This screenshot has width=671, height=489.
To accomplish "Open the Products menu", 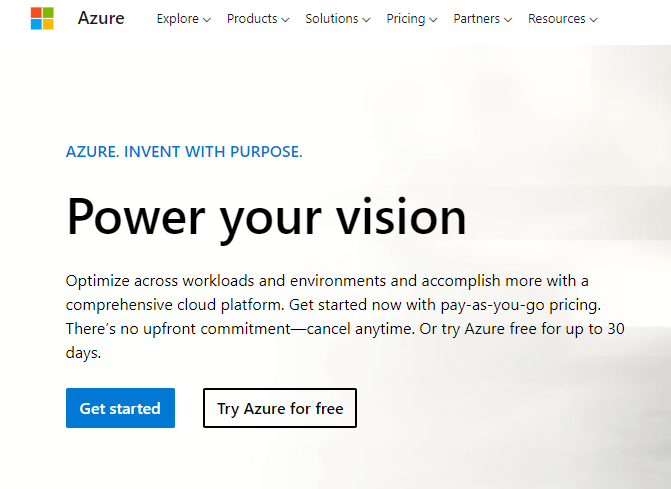I will pos(251,19).
